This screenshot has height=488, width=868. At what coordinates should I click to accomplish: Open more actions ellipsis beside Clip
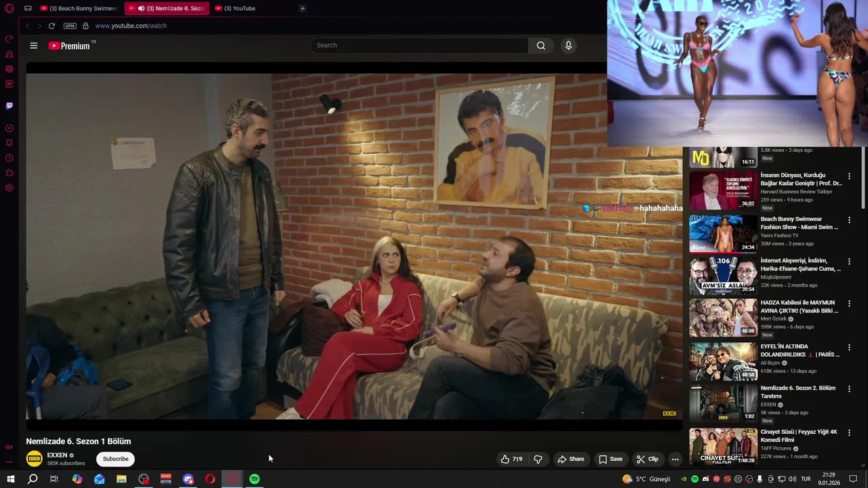tap(675, 459)
